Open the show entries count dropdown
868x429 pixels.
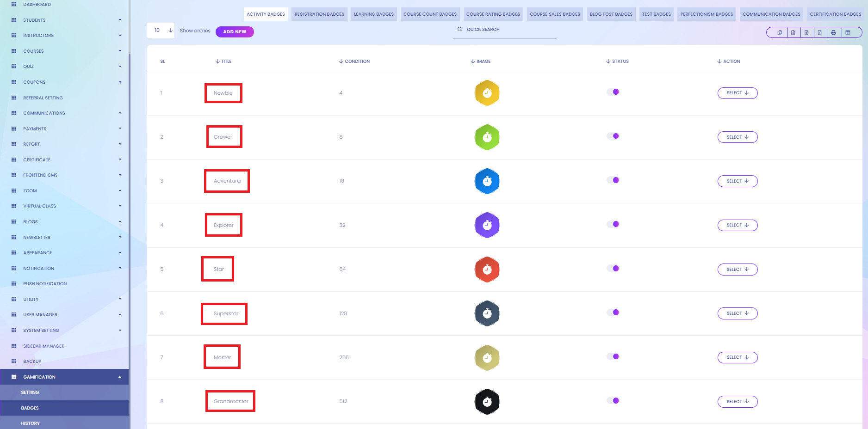(x=161, y=31)
